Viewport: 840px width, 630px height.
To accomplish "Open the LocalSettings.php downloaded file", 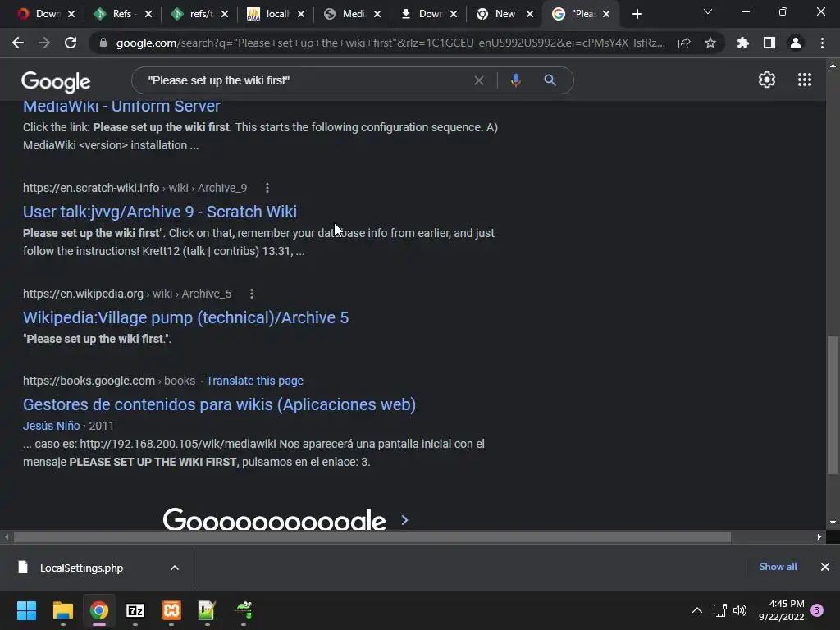I will 81,568.
